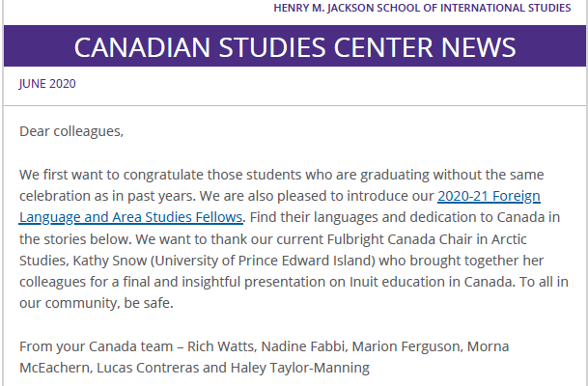Click the Dear colleagues greeting

[71, 131]
